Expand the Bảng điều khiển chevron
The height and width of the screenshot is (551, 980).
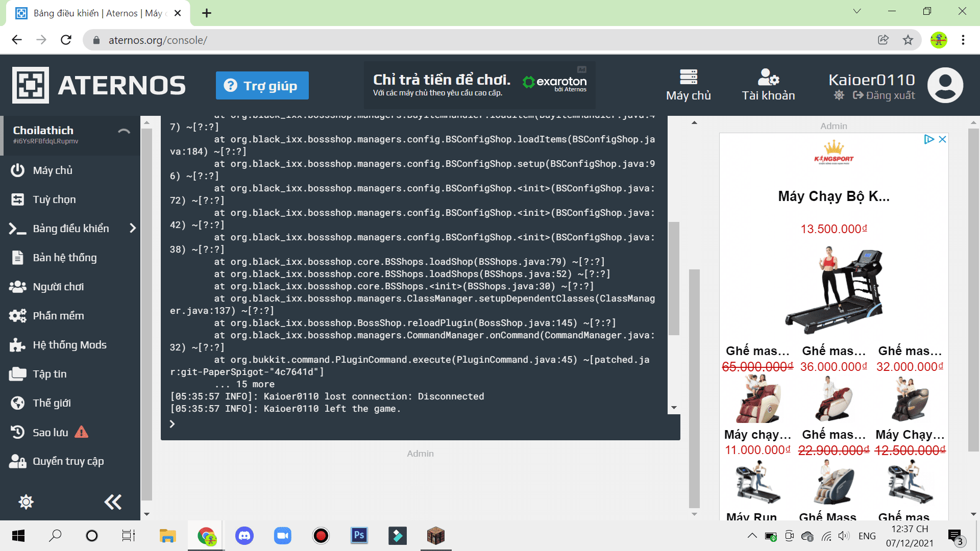tap(133, 228)
